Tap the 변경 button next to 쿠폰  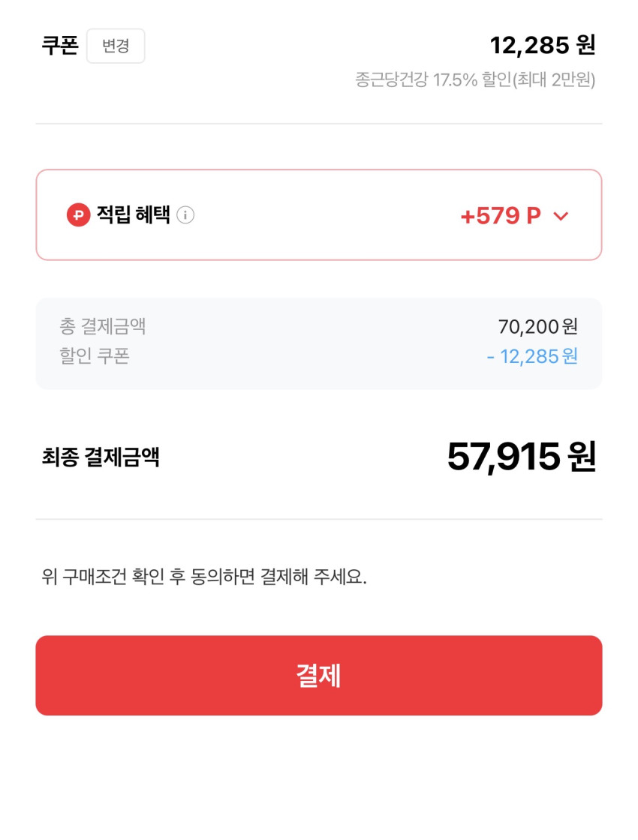(116, 46)
